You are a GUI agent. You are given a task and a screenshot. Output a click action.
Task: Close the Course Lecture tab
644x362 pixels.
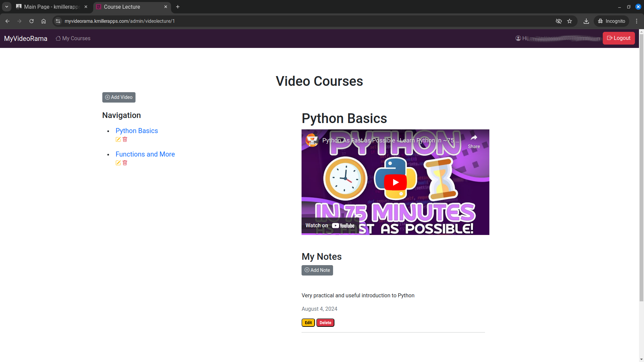click(166, 7)
